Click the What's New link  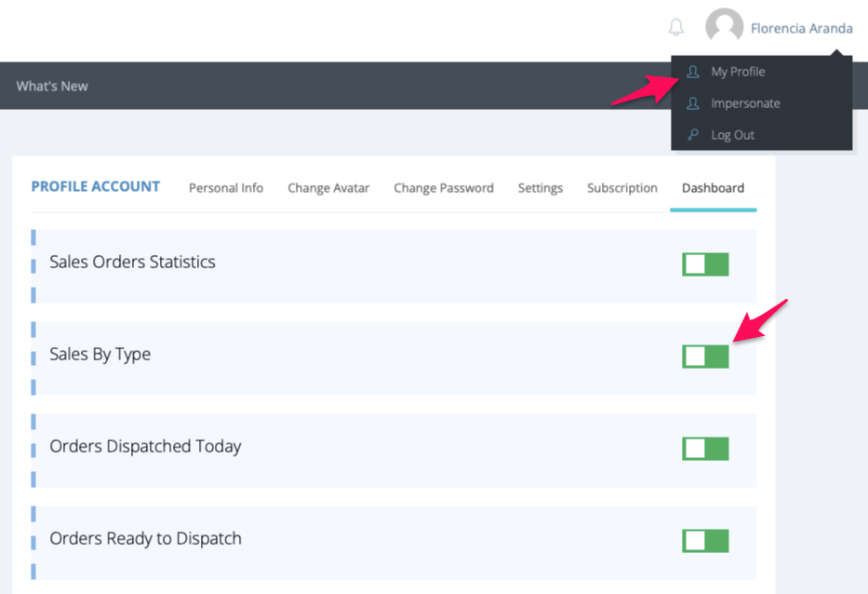click(x=52, y=87)
